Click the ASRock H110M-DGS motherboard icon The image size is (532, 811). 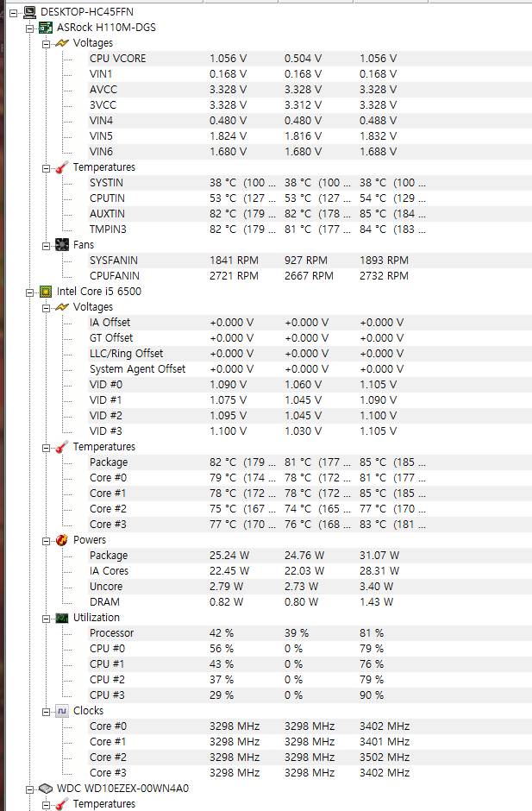(46, 27)
